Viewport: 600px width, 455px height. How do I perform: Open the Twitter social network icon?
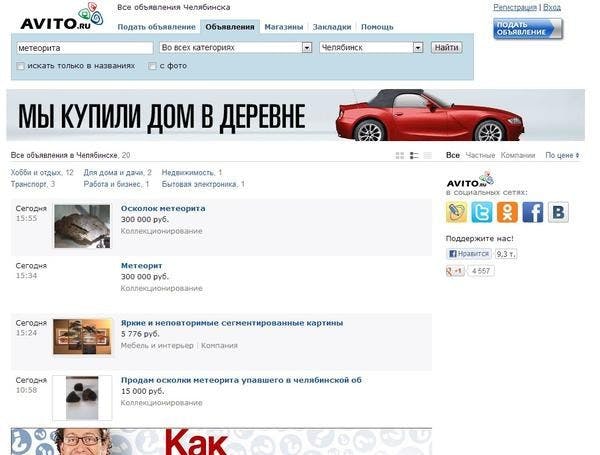point(481,212)
